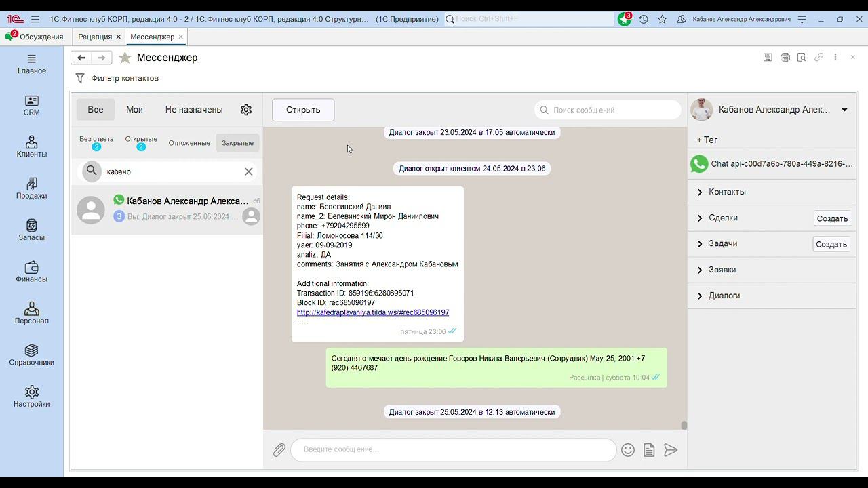This screenshot has height=488, width=868.
Task: Click Создать next to Сделки
Action: 832,218
